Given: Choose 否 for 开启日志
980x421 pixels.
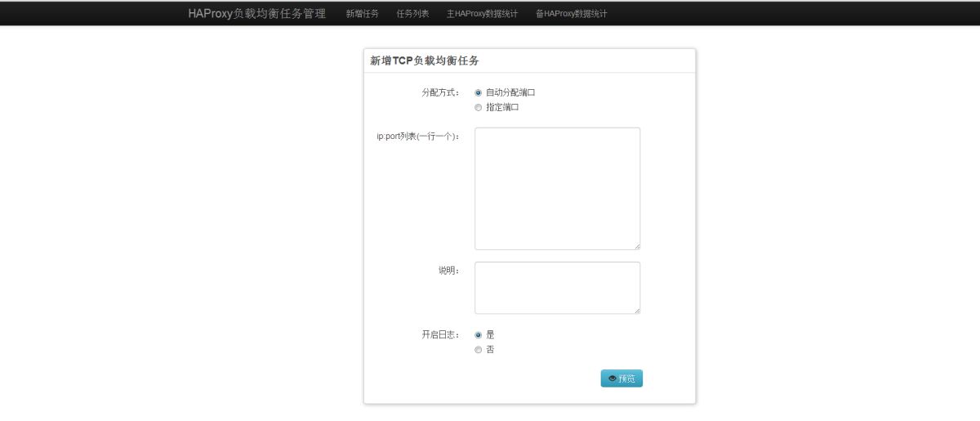Looking at the screenshot, I should 479,350.
